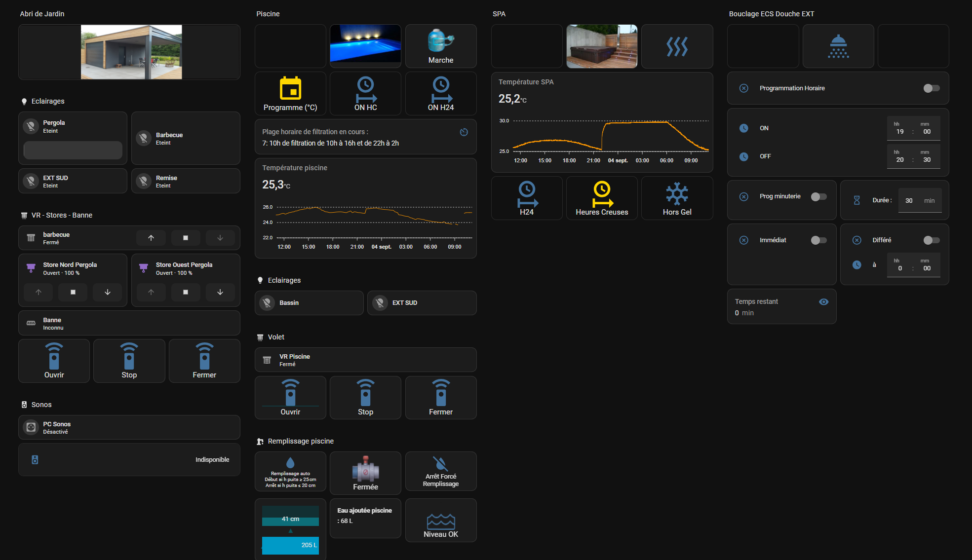Open the pool photo thumbnail
972x560 pixels.
[365, 44]
